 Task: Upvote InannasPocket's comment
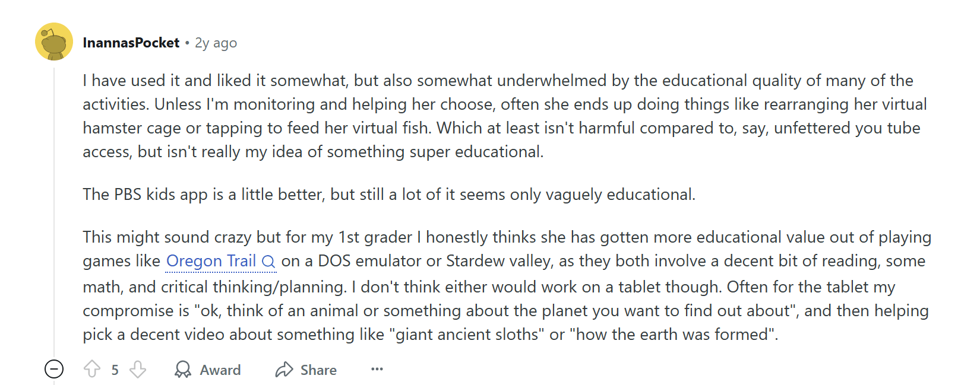(x=92, y=370)
